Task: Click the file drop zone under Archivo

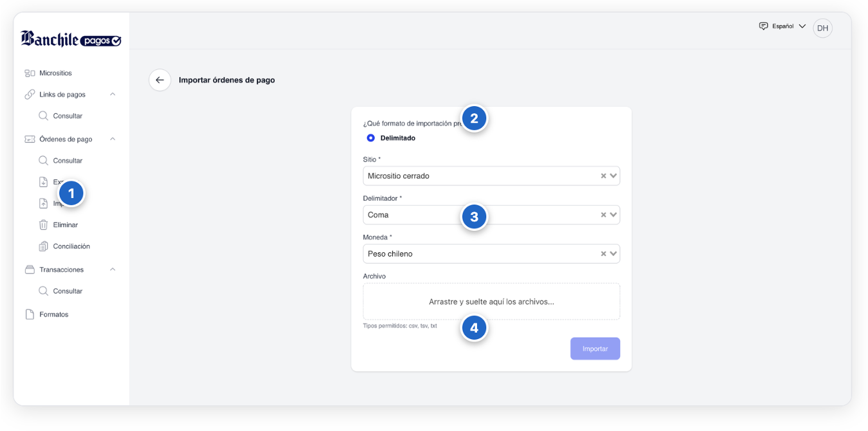Action: pos(491,301)
